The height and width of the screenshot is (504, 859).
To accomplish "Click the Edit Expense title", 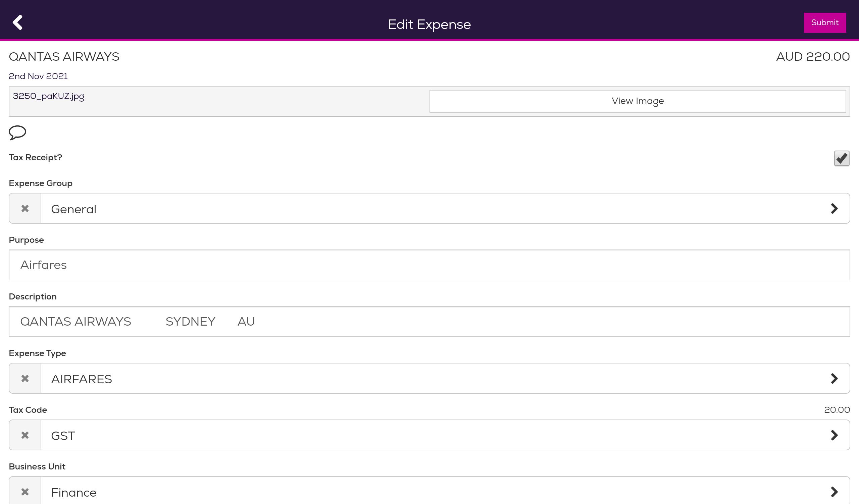I will point(429,24).
